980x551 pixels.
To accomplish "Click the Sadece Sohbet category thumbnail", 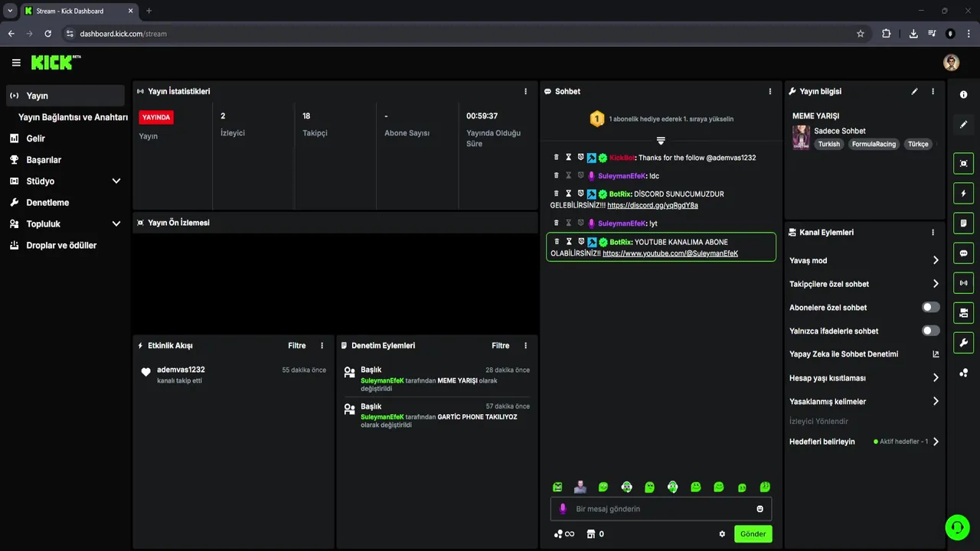I will (801, 138).
